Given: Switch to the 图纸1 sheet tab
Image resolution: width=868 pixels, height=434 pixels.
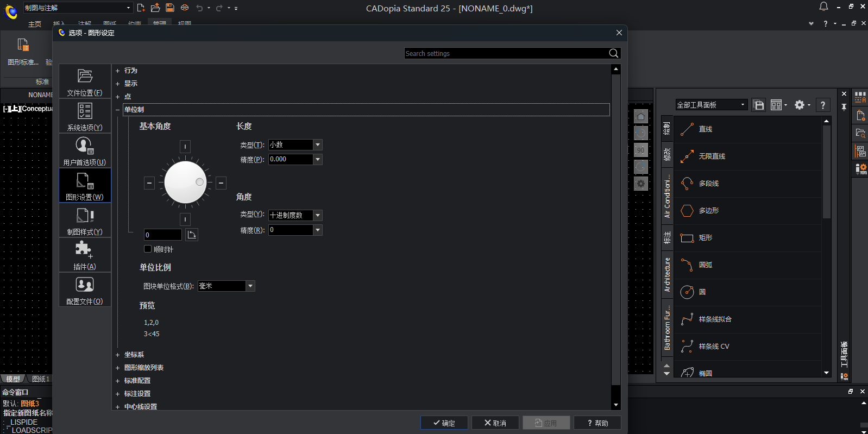Looking at the screenshot, I should coord(41,379).
